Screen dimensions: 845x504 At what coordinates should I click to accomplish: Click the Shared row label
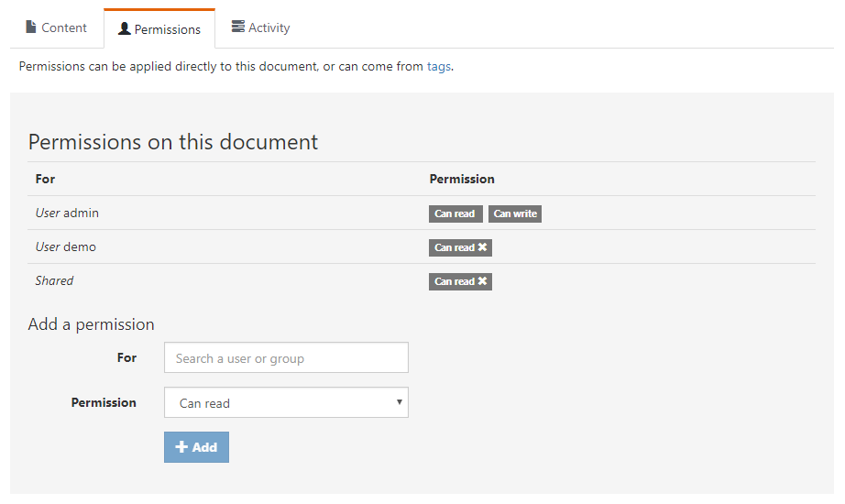click(54, 280)
